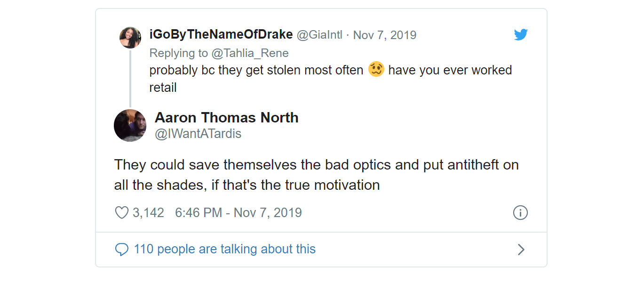
Task: Open the @Tahlia_Rene mention link
Action: [250, 53]
